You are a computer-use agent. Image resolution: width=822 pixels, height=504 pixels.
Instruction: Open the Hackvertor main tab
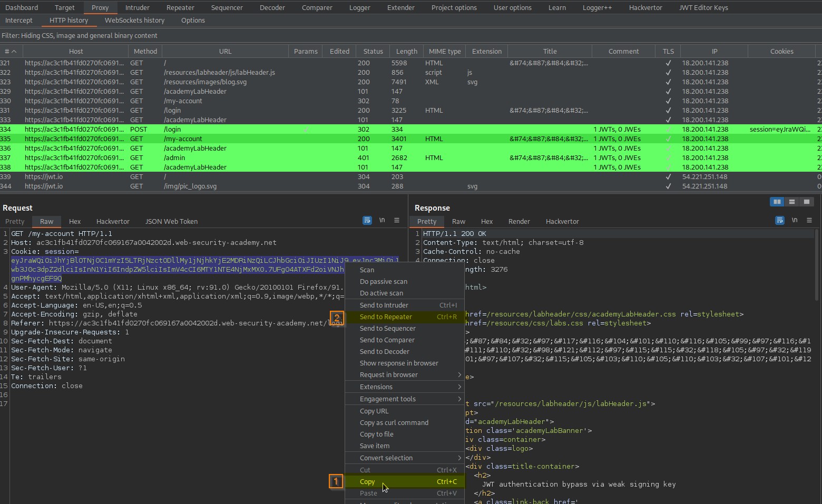pyautogui.click(x=645, y=8)
